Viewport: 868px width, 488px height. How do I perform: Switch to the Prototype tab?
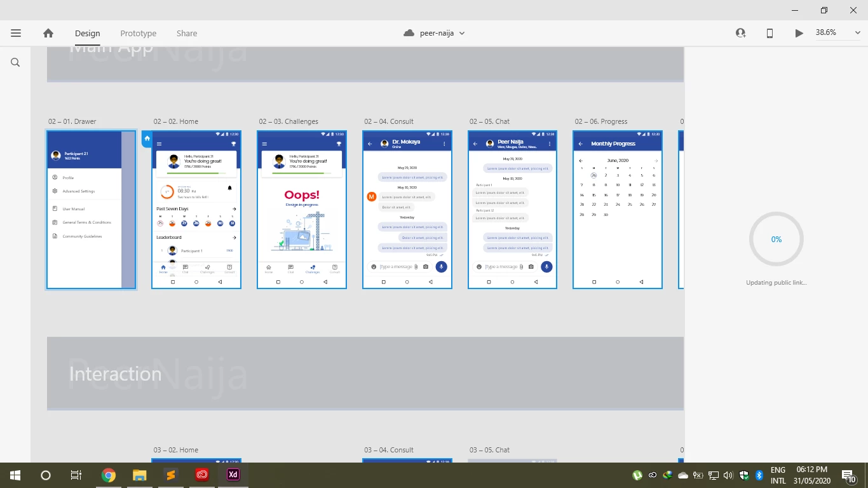coord(139,33)
